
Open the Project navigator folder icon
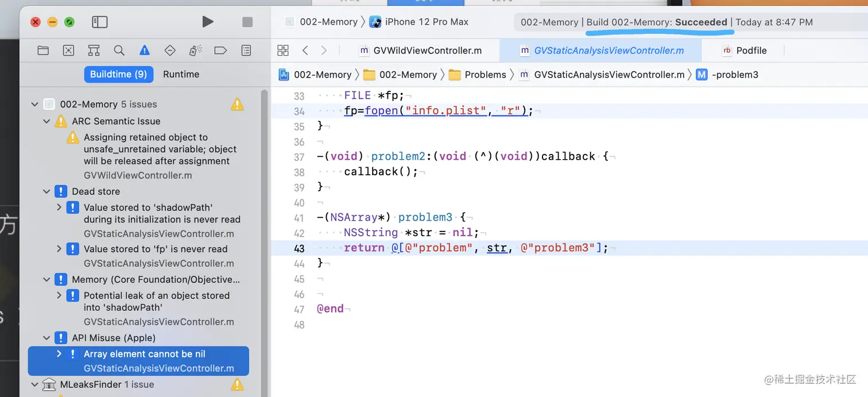coord(43,51)
